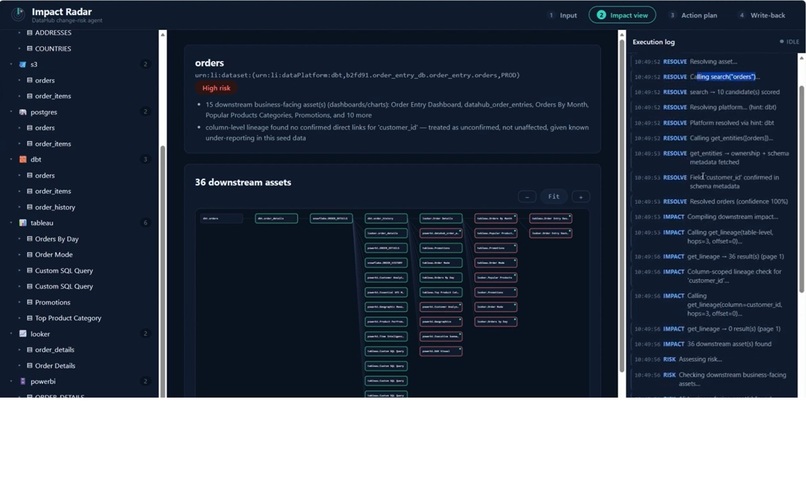Click the table icon beside Order Mode

(x=29, y=255)
